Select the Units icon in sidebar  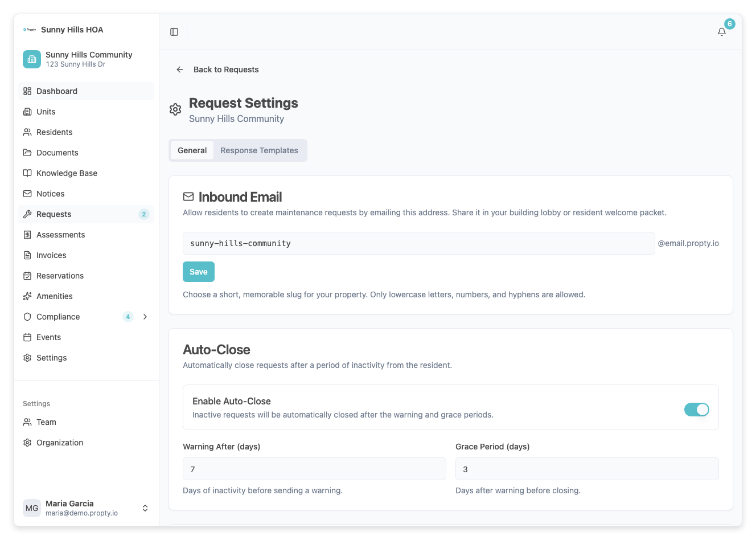click(x=27, y=112)
